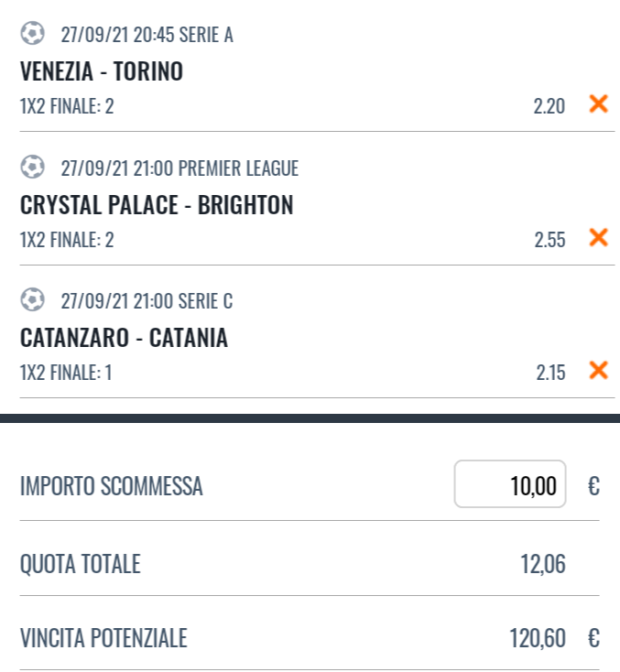Screen dimensions: 620x672
Task: Click soccer ball icon for Serie C match
Action: [x=32, y=300]
